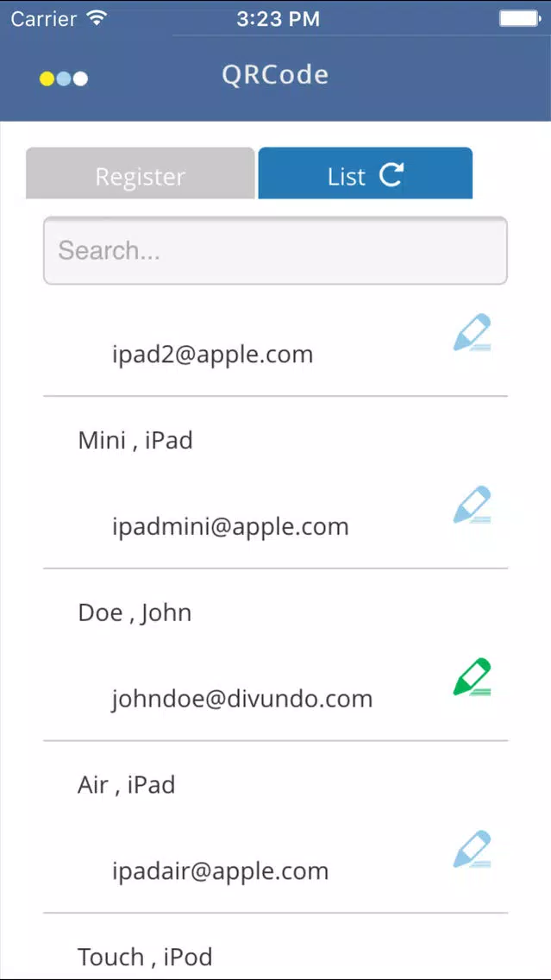
Task: Tap the ipadair@apple.com email
Action: point(221,870)
